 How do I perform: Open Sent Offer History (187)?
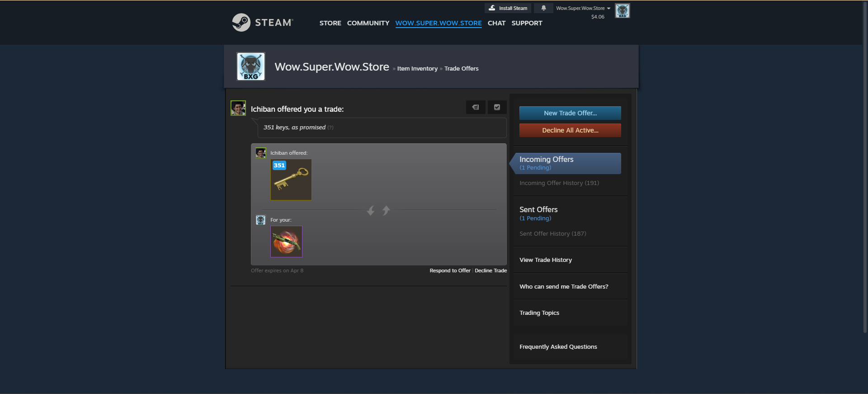(x=553, y=234)
